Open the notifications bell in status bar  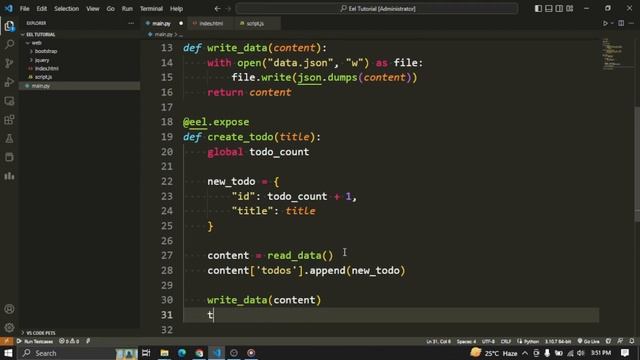[631, 341]
